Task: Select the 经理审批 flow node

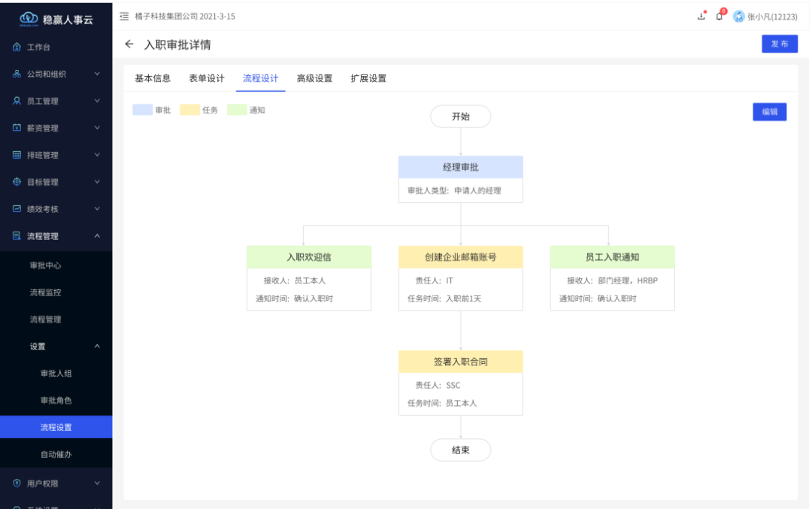Action: (460, 167)
